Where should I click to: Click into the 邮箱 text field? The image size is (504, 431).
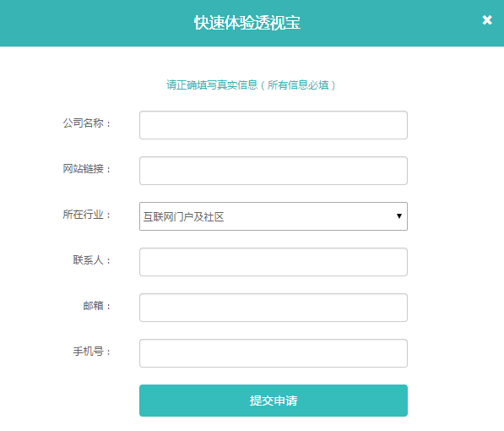click(274, 308)
